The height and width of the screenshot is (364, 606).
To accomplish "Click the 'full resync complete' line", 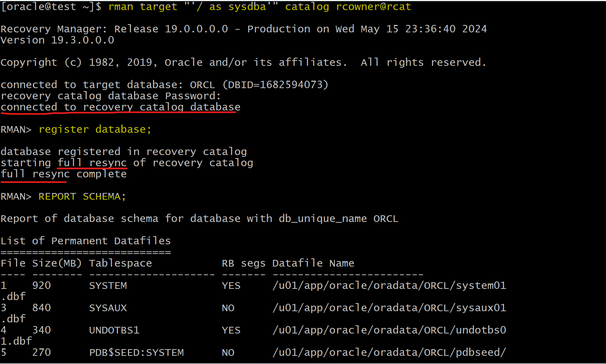I will click(64, 174).
